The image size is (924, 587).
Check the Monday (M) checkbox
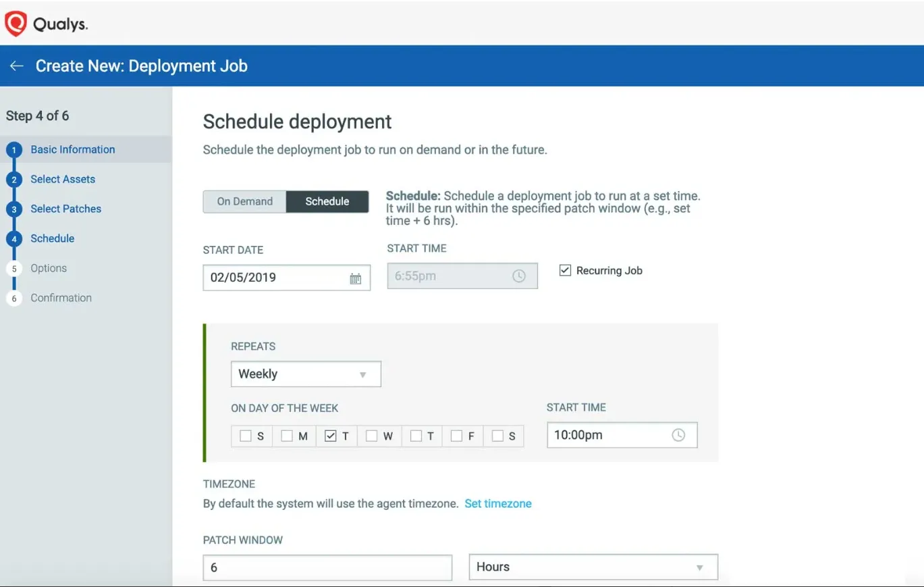287,436
